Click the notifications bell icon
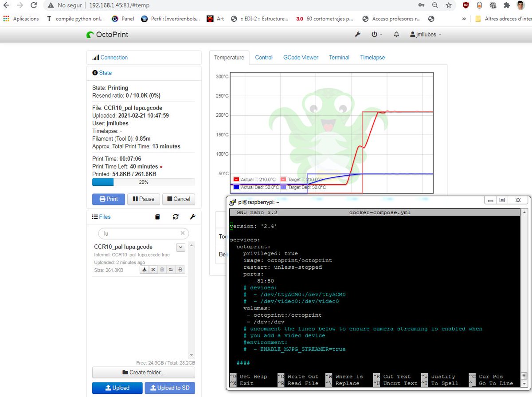 pyautogui.click(x=396, y=34)
